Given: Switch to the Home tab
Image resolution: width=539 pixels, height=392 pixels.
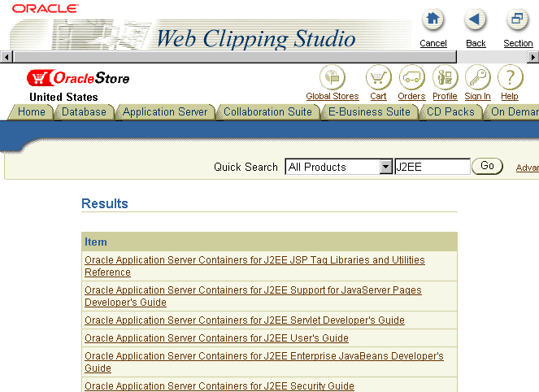Looking at the screenshot, I should [31, 112].
